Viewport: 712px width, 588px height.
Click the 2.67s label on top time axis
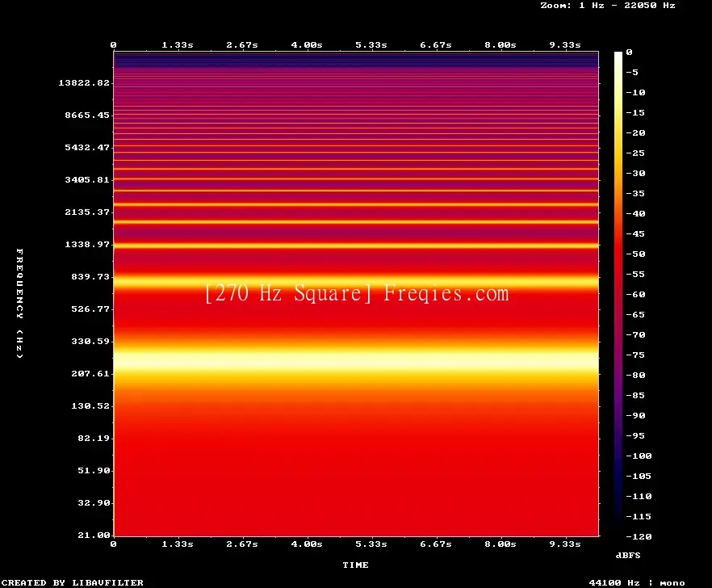[x=242, y=45]
